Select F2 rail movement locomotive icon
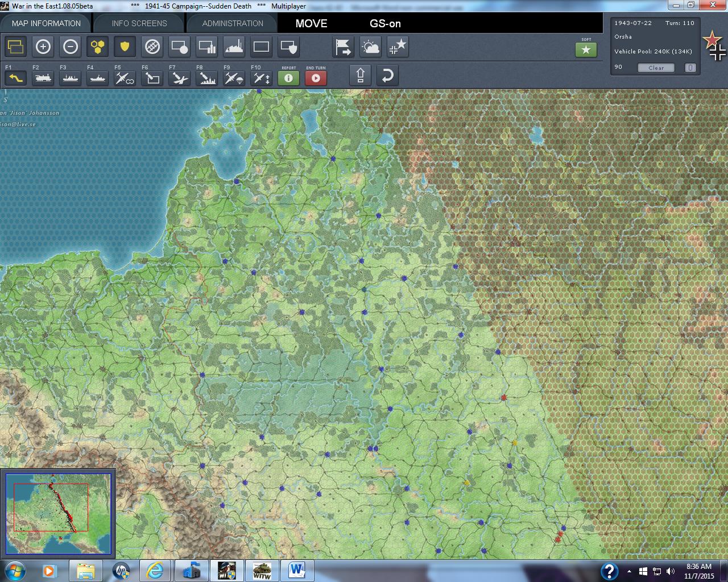The image size is (728, 582). click(x=43, y=78)
